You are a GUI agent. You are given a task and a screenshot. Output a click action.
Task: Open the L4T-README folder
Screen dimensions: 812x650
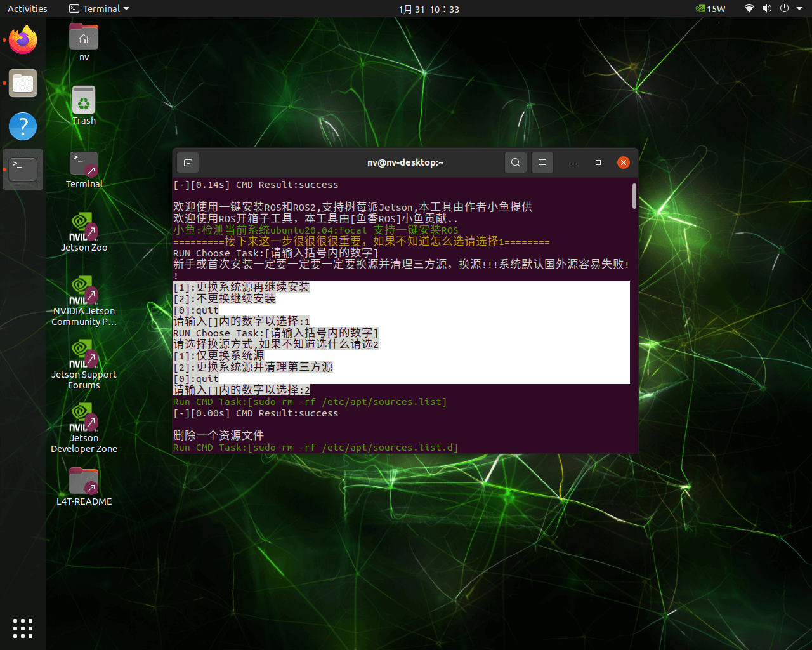[84, 482]
